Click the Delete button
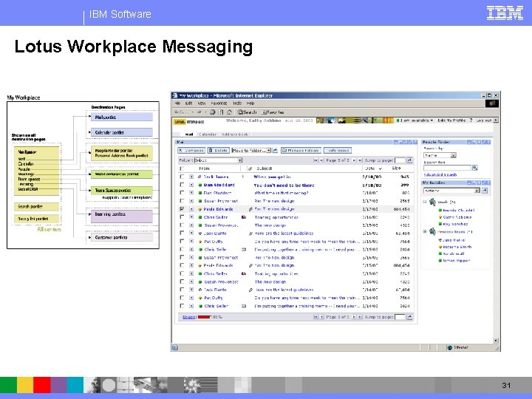 219,150
